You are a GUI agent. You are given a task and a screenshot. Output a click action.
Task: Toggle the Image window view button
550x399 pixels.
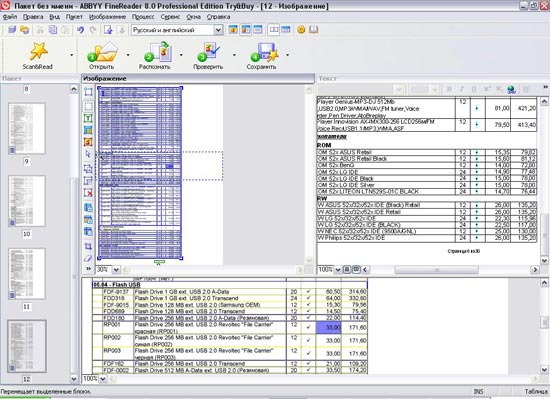click(233, 30)
